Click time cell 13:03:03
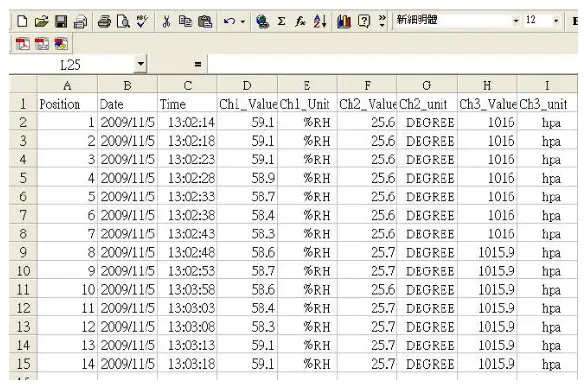Viewport: 584px width, 385px height. [x=187, y=308]
